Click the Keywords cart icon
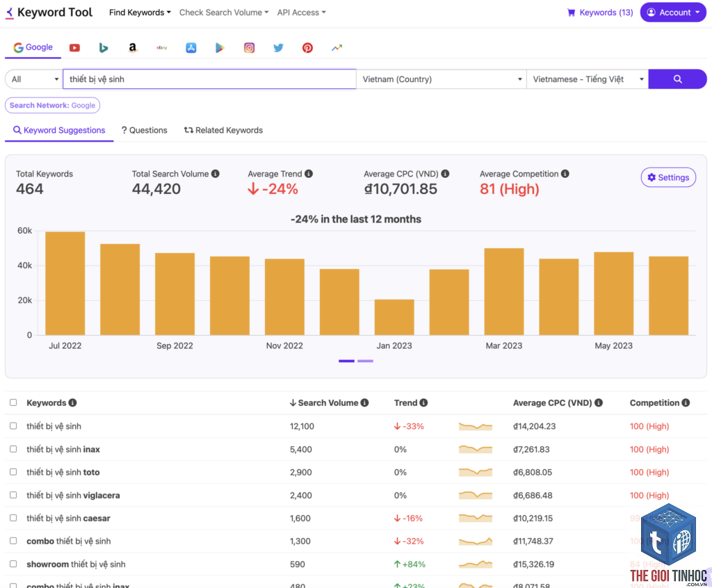This screenshot has width=712, height=588. [572, 13]
